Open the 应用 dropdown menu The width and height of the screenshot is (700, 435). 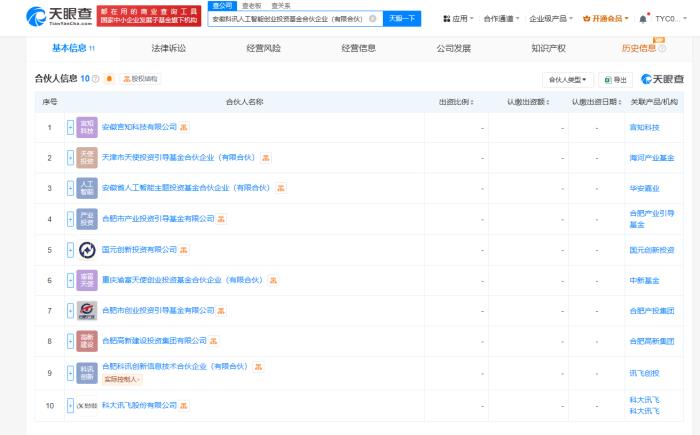pyautogui.click(x=458, y=19)
